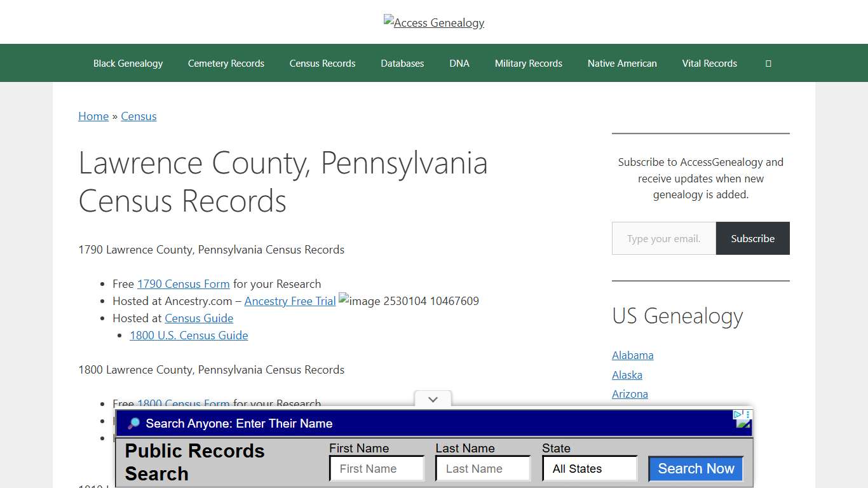This screenshot has width=868, height=488.
Task: Open the DNA menu
Action: [x=459, y=63]
